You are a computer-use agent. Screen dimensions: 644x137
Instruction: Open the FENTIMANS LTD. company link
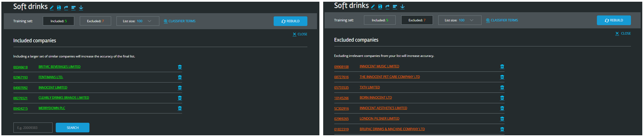pos(51,77)
